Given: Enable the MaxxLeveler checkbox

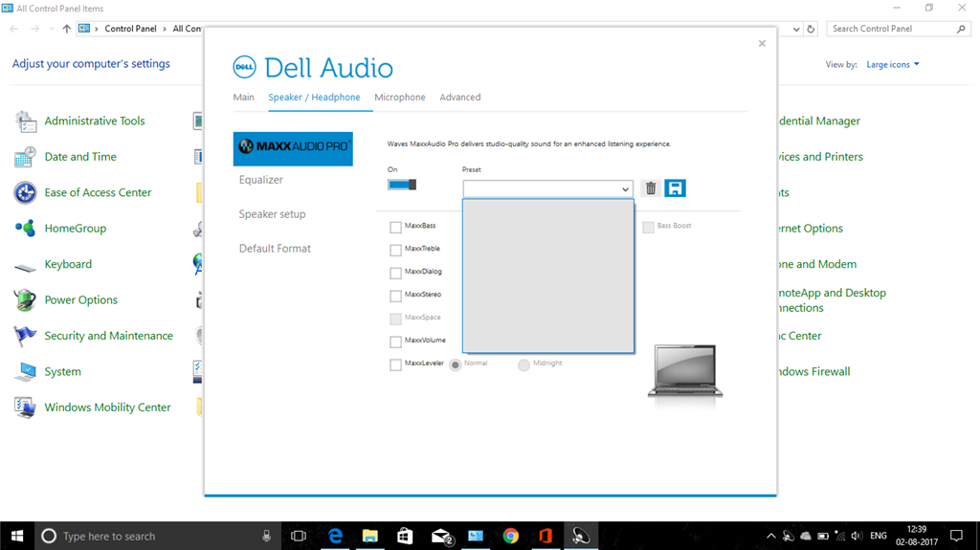Looking at the screenshot, I should (x=395, y=365).
